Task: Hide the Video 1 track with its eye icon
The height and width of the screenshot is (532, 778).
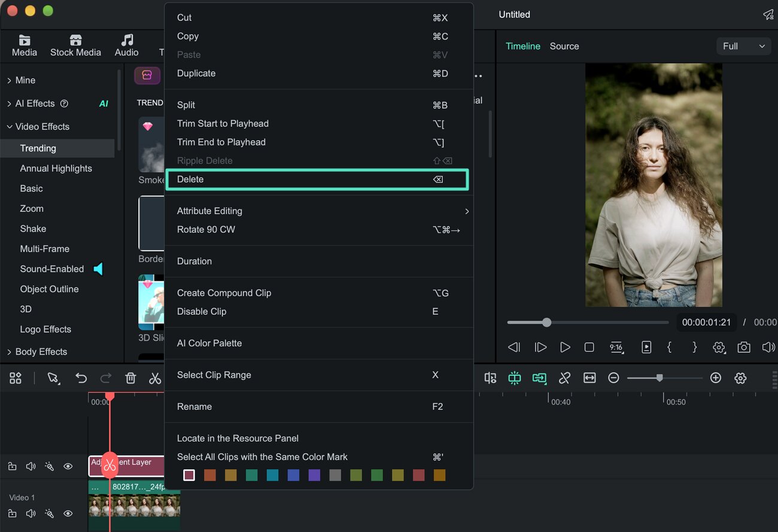Action: pos(68,513)
